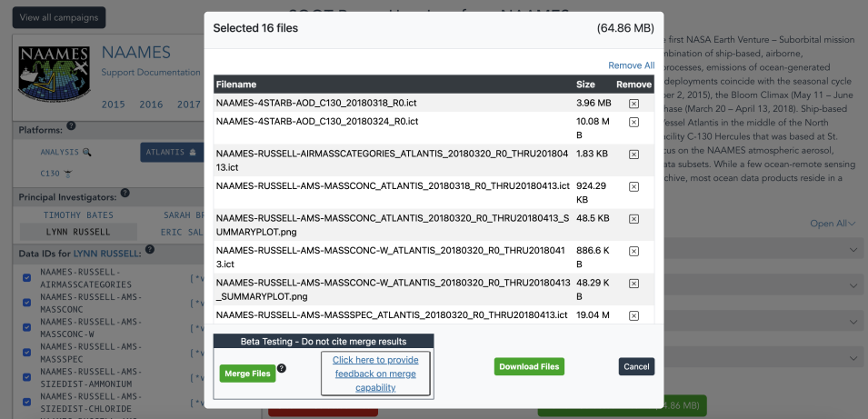868x419 pixels.
Task: Show Platforms help tooltip icon
Action: pos(71,126)
